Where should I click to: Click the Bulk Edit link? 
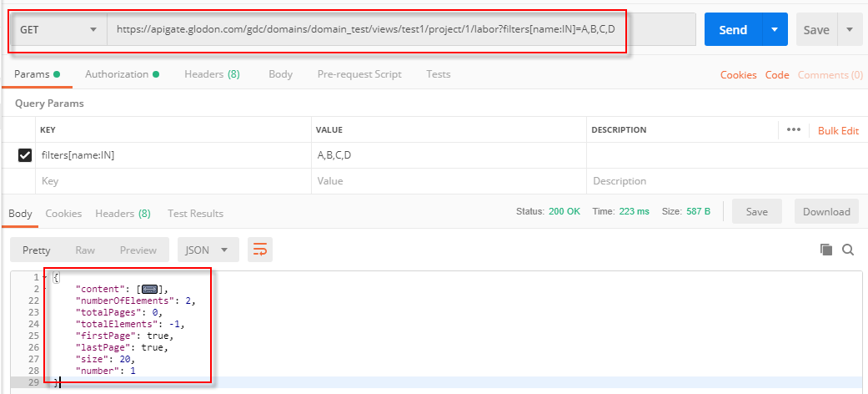(x=838, y=131)
